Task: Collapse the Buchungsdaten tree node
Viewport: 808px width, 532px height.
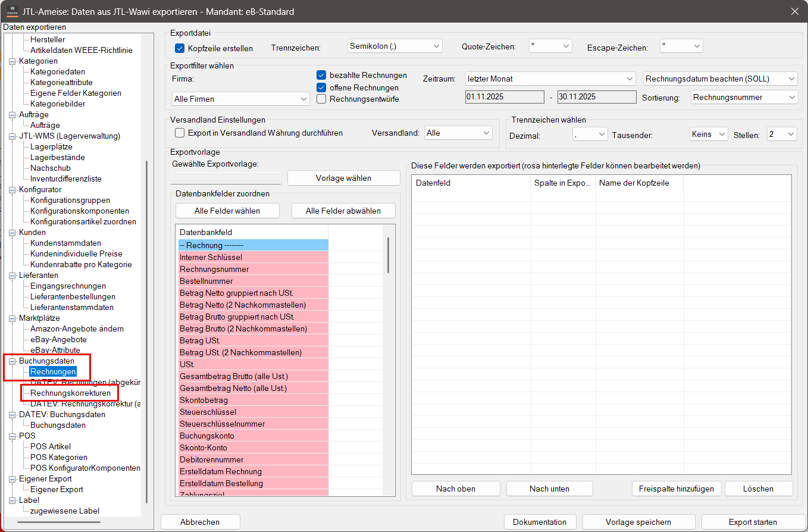Action: 12,361
